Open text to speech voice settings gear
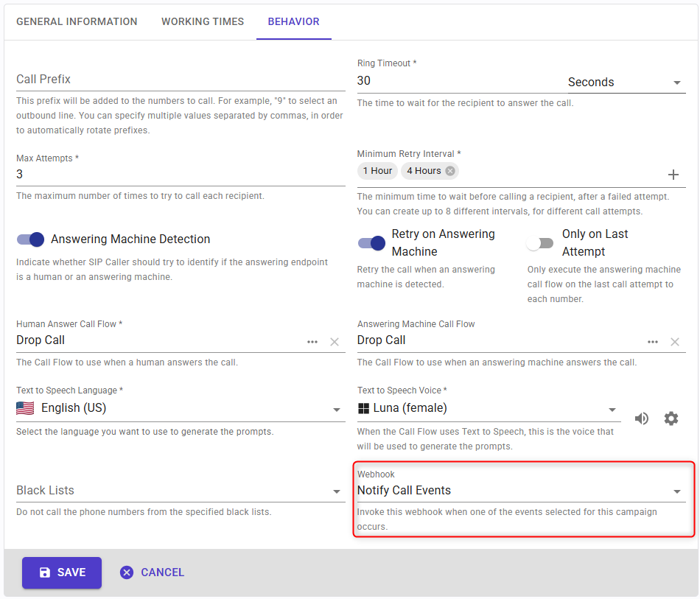Viewport: 700px width, 599px height. (x=671, y=418)
